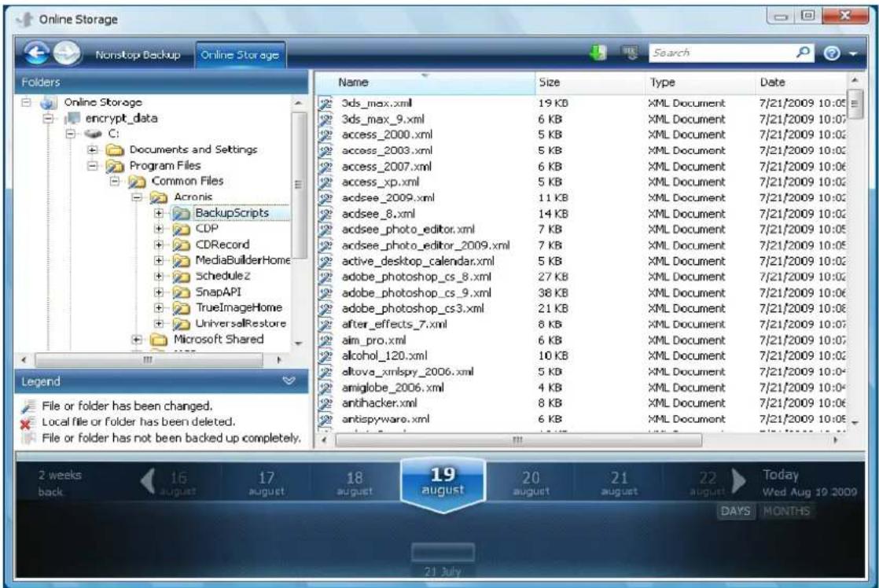
Task: Click the folder tree horizontal scrollbar
Action: coord(149,360)
